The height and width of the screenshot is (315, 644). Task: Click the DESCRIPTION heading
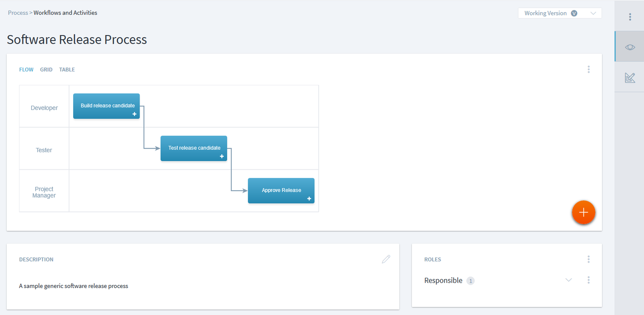36,259
